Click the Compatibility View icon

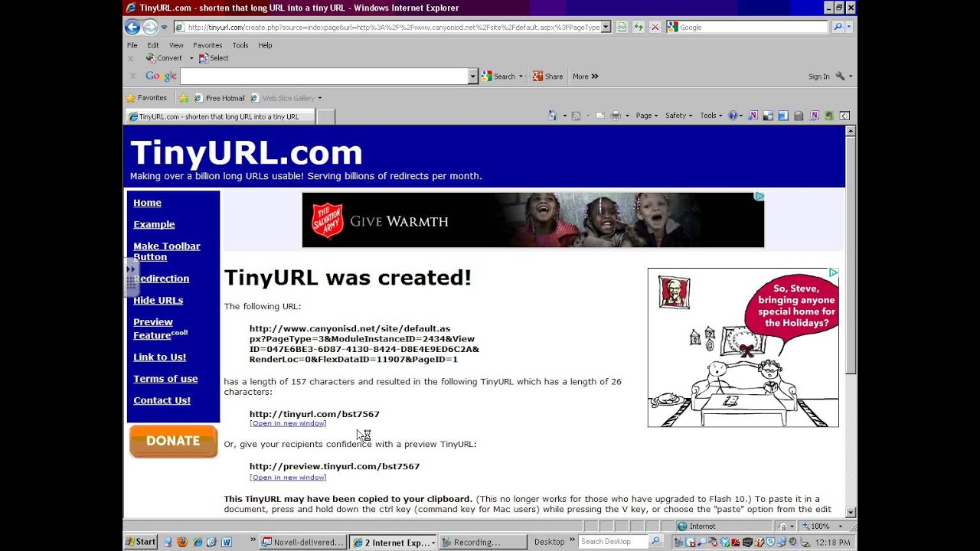pyautogui.click(x=622, y=27)
